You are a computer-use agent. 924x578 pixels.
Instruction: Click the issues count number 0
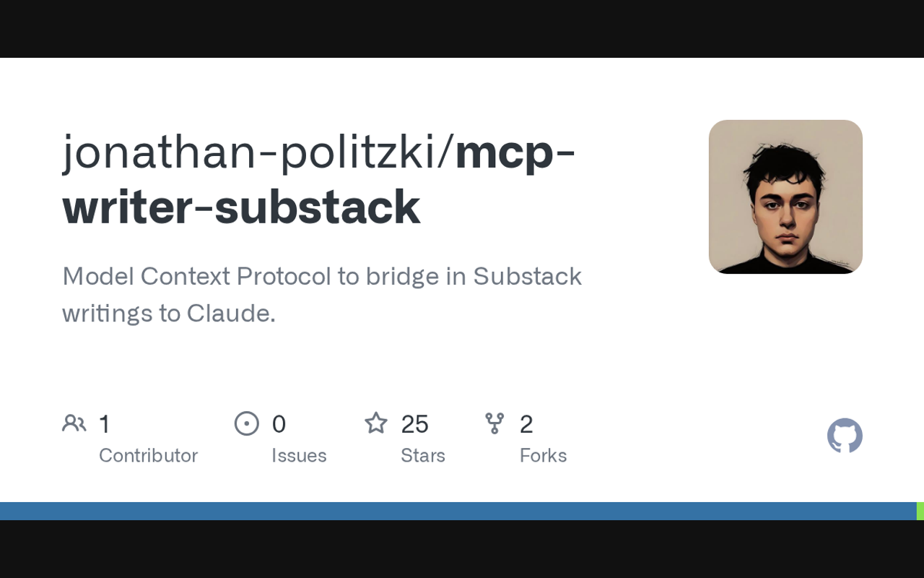click(279, 424)
